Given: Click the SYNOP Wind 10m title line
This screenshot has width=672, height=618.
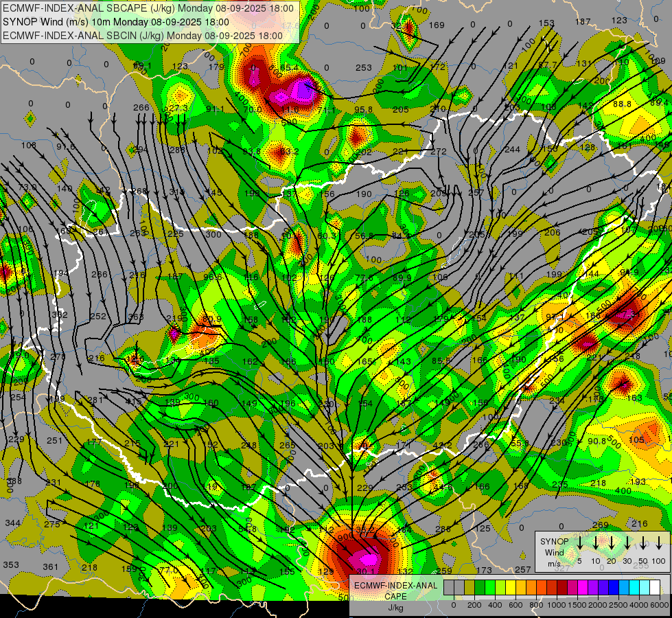Looking at the screenshot, I should (x=116, y=22).
